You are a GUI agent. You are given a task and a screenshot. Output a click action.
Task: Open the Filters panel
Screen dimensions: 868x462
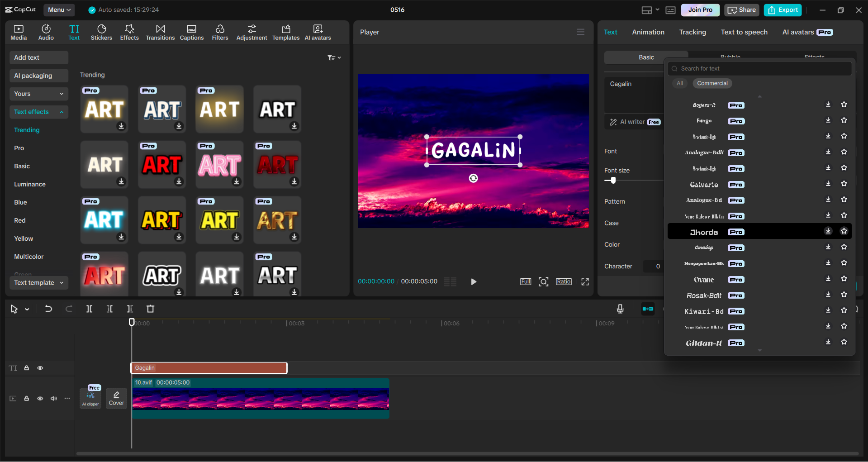click(220, 32)
